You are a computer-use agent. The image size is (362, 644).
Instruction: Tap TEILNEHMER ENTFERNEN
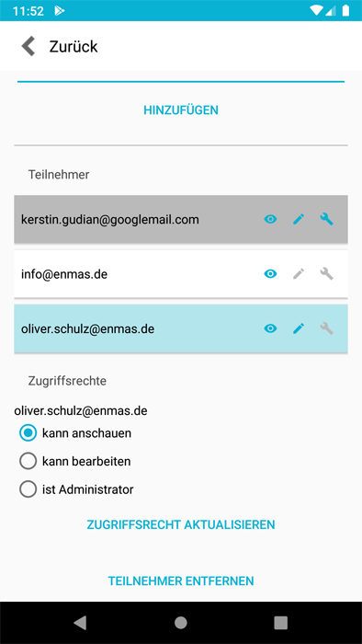[x=181, y=581]
